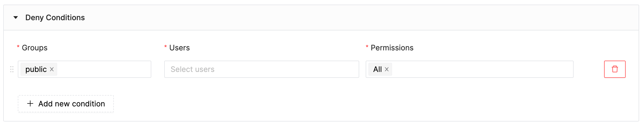Select the public tag in Groups
The height and width of the screenshot is (125, 644).
pos(36,69)
